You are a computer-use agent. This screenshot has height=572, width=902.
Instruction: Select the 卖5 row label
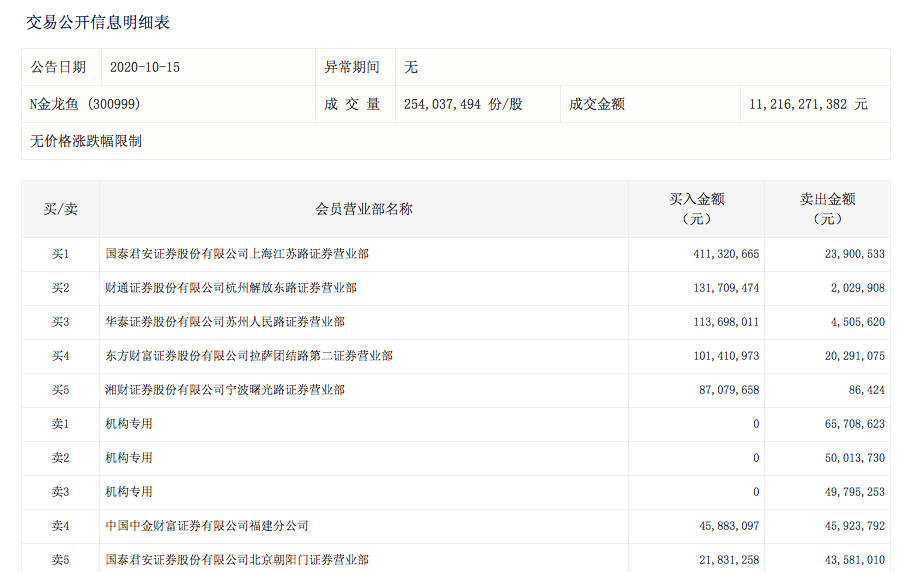coord(60,559)
